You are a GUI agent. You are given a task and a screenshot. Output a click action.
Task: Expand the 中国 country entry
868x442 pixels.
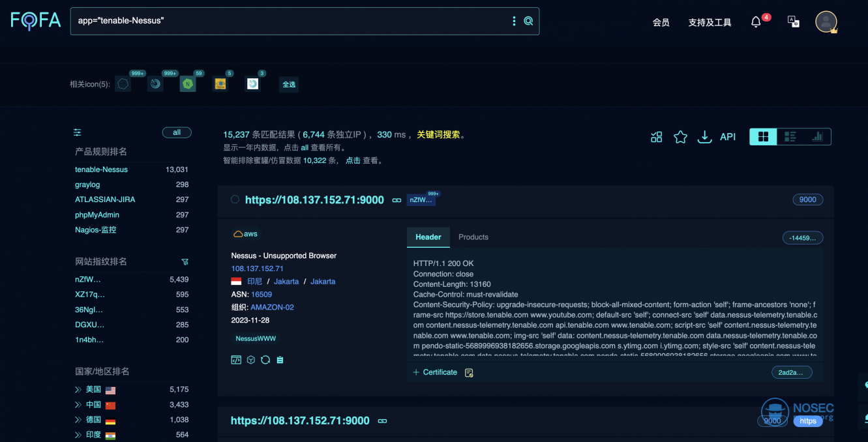[79, 405]
